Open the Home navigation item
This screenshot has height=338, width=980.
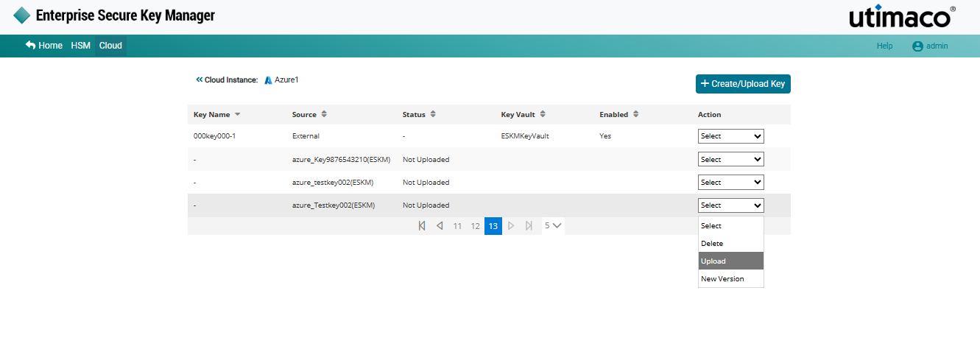tap(44, 46)
